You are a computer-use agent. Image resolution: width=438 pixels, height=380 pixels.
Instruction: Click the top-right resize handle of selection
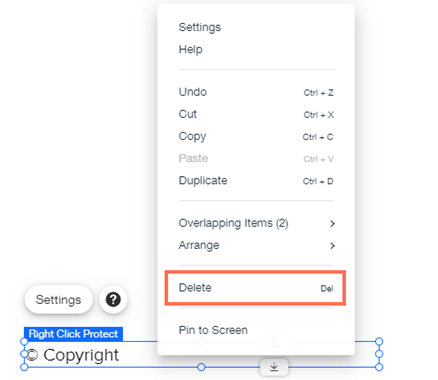pos(379,341)
